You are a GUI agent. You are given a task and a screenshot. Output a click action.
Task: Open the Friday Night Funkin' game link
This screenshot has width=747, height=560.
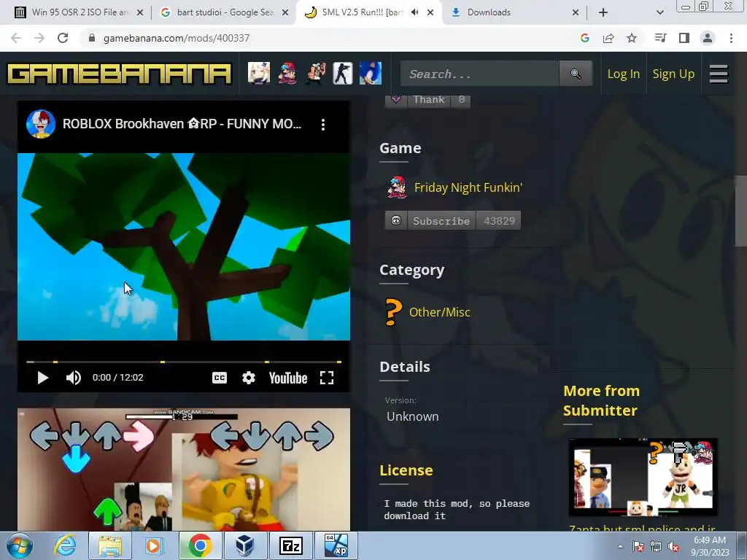[468, 187]
